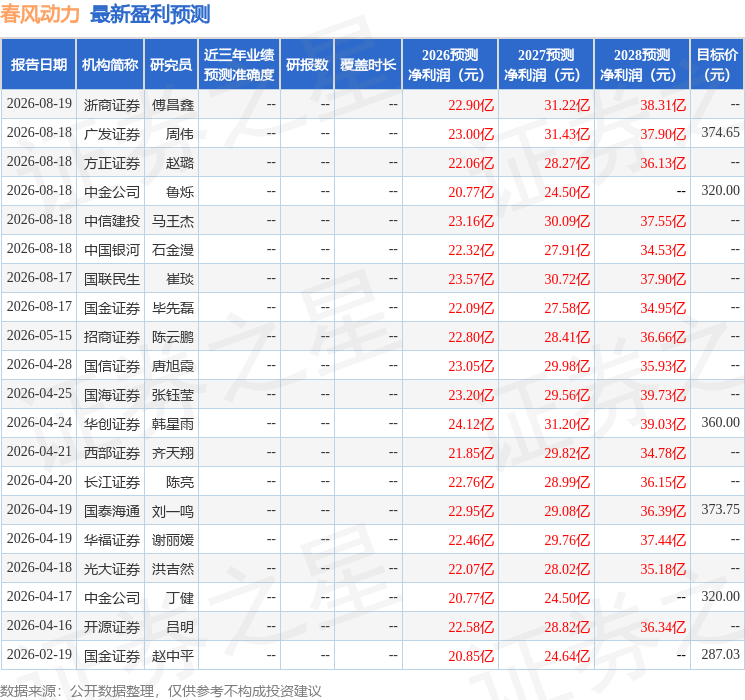Click the 2026-04-20 report date
The image size is (745, 700).
[x=39, y=480]
